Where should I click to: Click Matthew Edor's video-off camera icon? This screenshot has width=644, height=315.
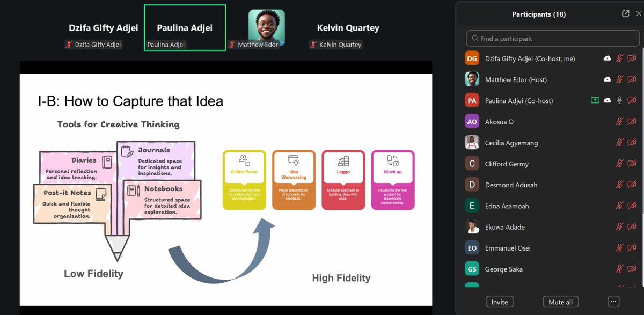pyautogui.click(x=632, y=79)
